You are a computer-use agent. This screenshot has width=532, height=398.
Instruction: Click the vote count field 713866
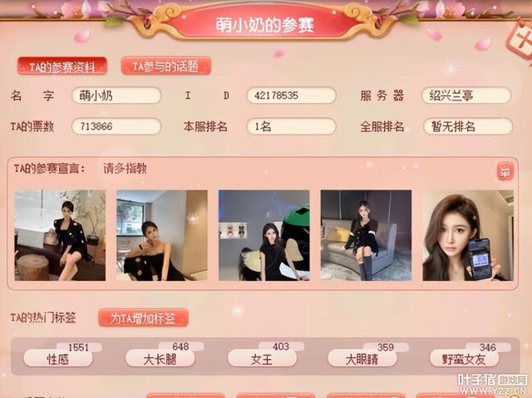tap(116, 126)
